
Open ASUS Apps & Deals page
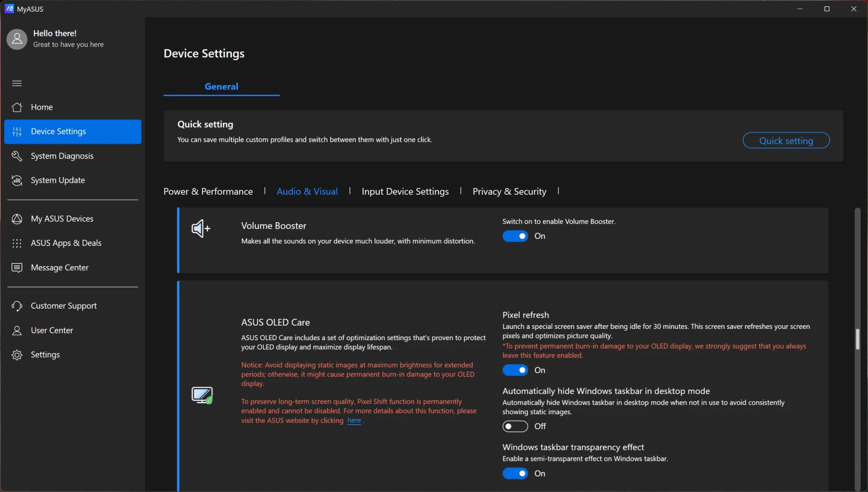73,243
